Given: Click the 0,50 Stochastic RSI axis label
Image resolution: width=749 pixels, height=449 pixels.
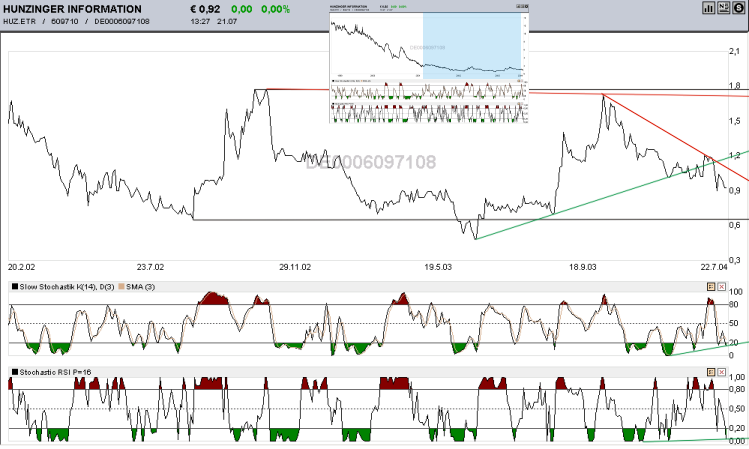Looking at the screenshot, I should 737,409.
